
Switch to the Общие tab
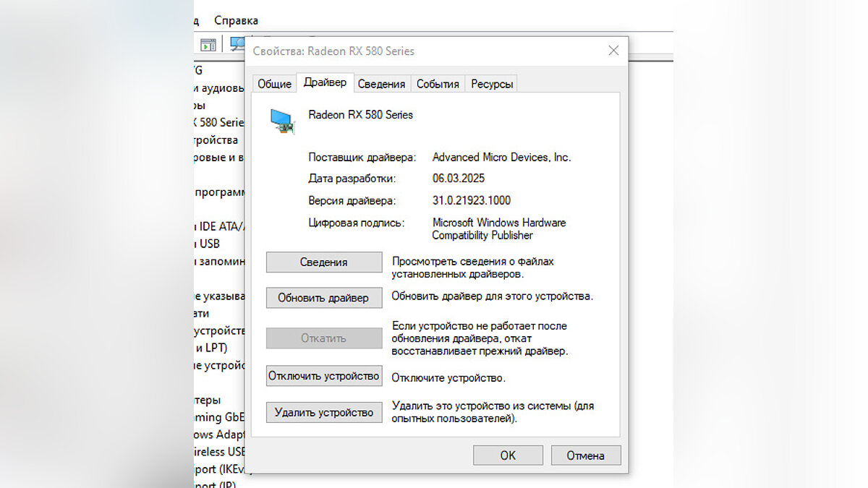click(274, 84)
